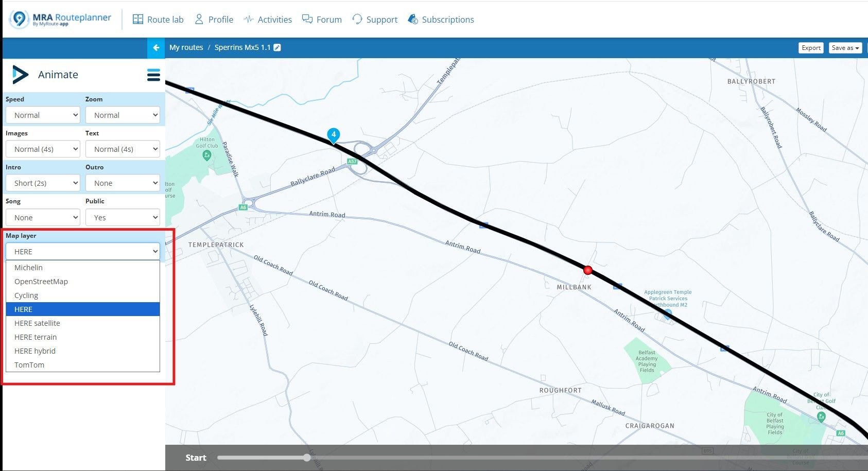Click the red position dot on the route
Image resolution: width=868 pixels, height=471 pixels.
pyautogui.click(x=588, y=270)
